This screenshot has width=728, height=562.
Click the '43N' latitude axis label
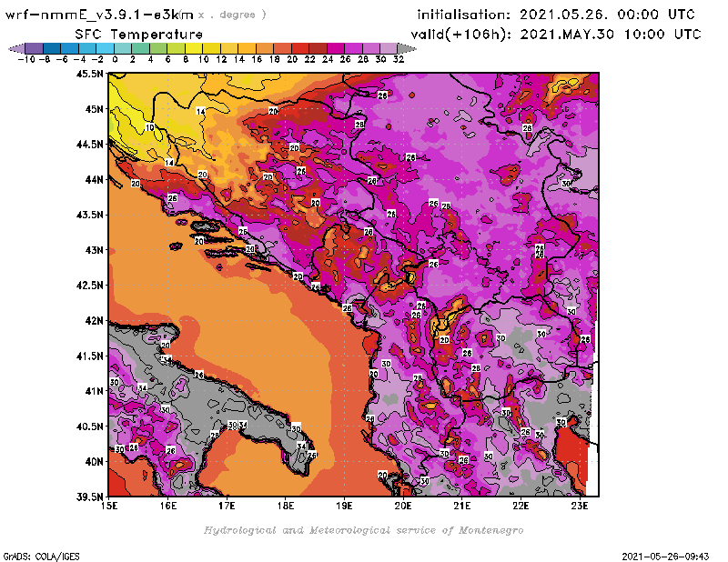94,250
